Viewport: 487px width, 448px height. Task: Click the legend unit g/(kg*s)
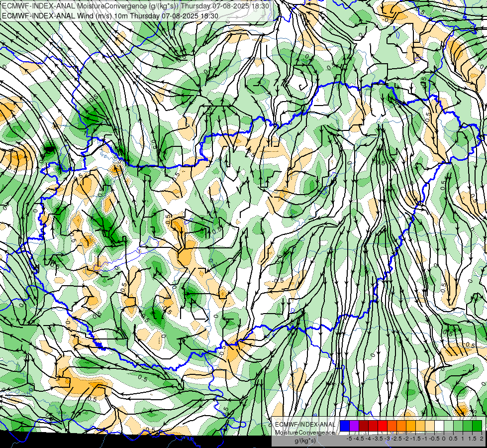point(305,441)
